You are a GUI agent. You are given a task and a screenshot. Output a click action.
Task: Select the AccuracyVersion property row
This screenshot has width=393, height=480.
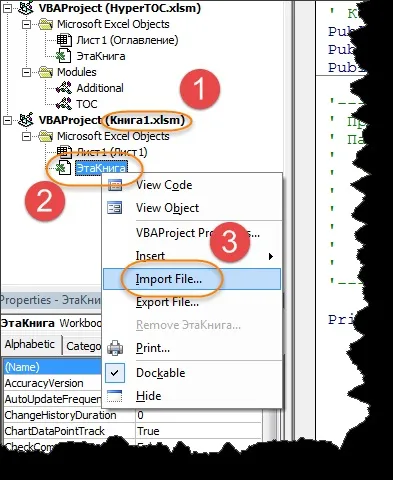tap(52, 383)
